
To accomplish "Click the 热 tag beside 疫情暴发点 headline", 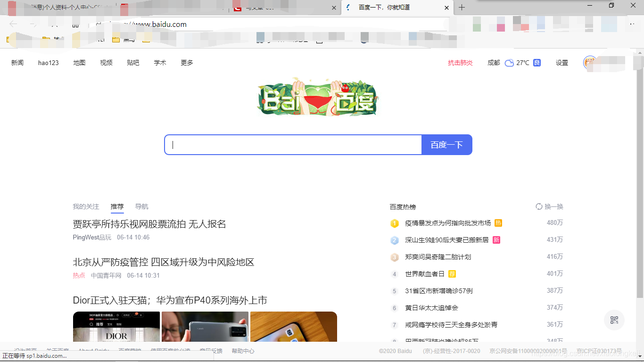I will 498,223.
